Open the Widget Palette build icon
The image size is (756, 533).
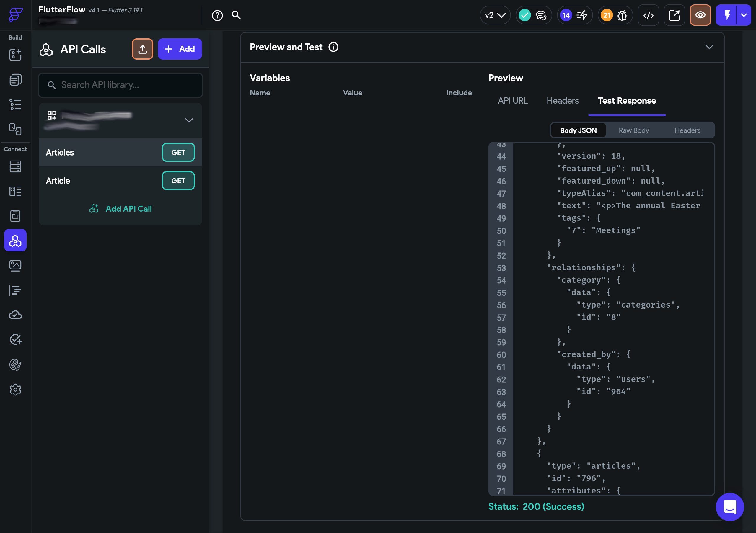pyautogui.click(x=15, y=55)
